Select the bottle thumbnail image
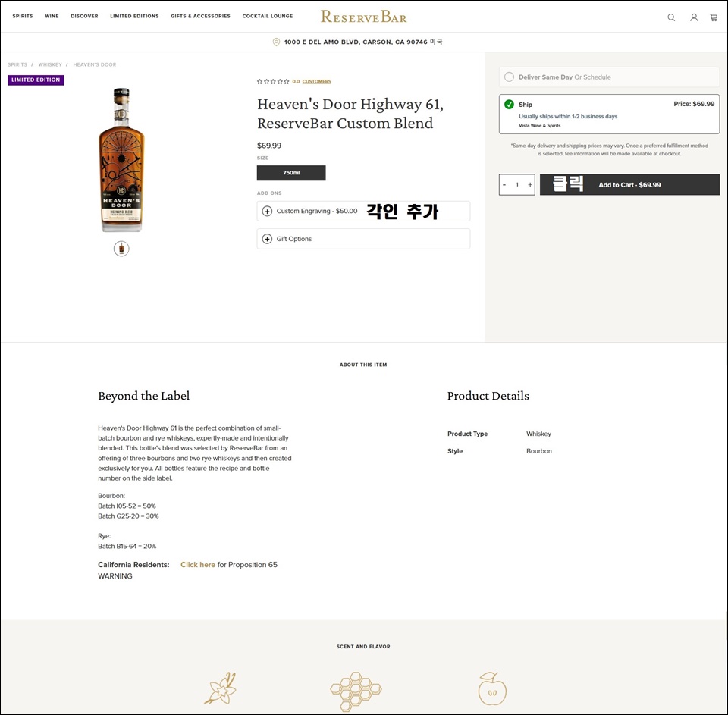This screenshot has height=715, width=728. [121, 249]
